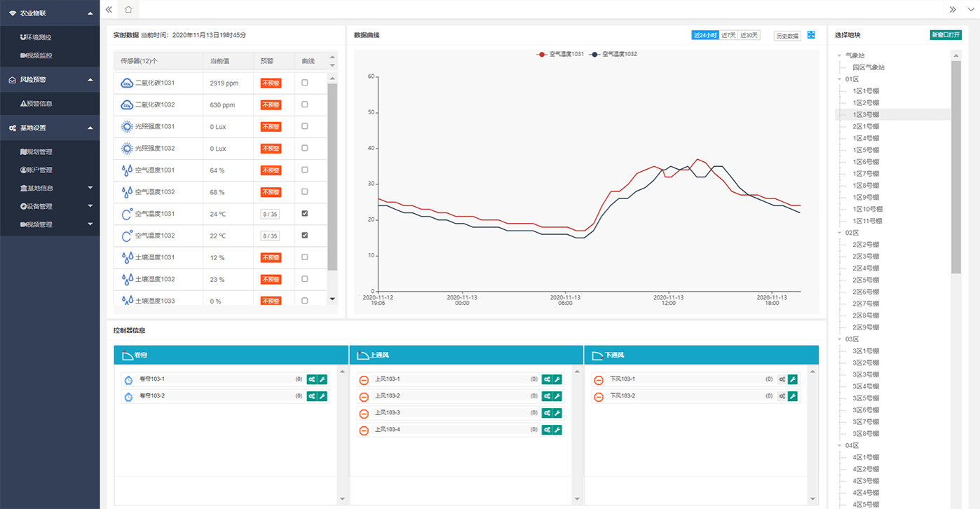
Task: Click the home icon tab
Action: coord(128,9)
